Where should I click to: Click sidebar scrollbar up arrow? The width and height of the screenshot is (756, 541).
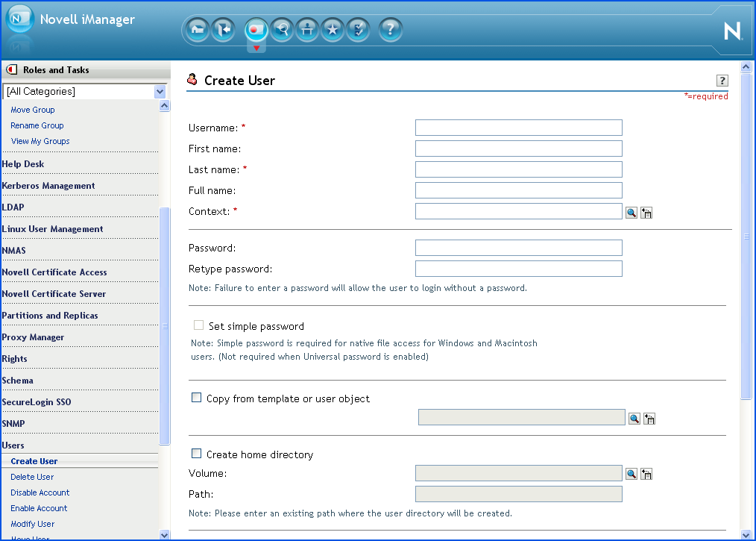pyautogui.click(x=165, y=106)
